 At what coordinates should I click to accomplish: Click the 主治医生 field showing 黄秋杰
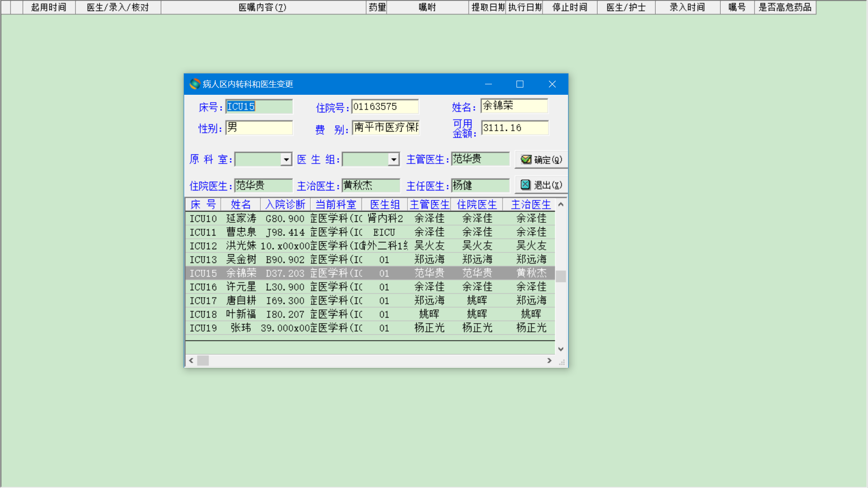pyautogui.click(x=371, y=185)
